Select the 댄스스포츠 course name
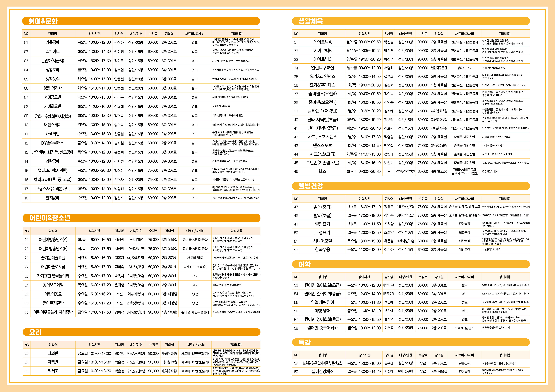Image resolution: width=555 pixels, height=392 pixels. [x=322, y=145]
